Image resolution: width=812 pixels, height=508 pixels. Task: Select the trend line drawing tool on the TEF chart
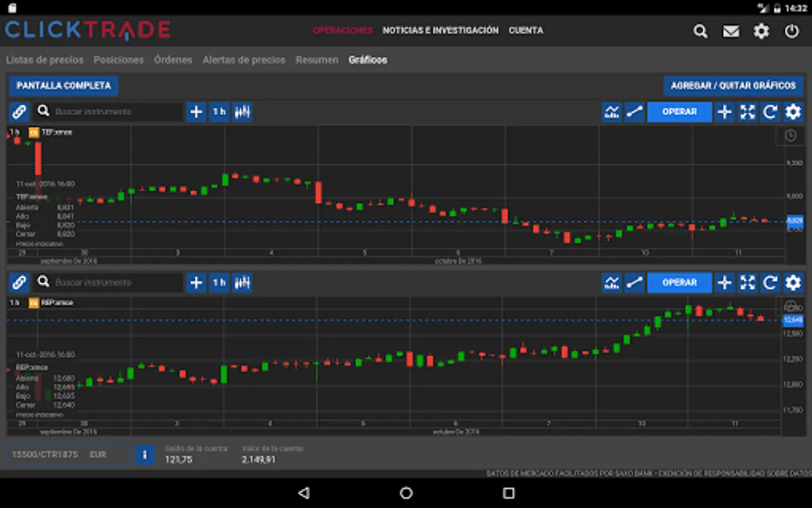pyautogui.click(x=634, y=112)
